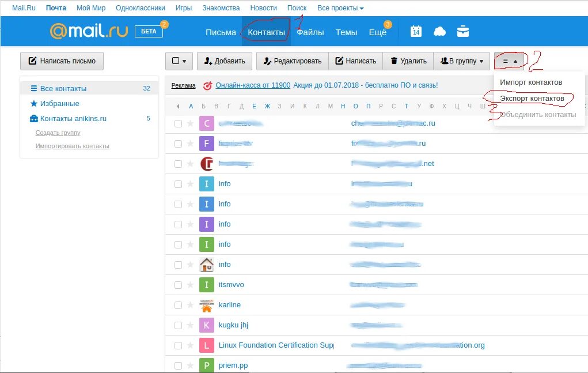Tick the kugku jhj contact checkbox
This screenshot has width=588, height=373.
[178, 325]
